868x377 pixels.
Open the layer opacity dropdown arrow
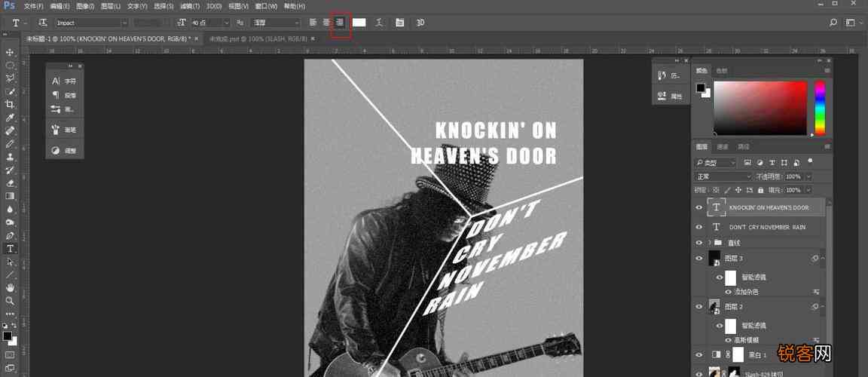[808, 176]
